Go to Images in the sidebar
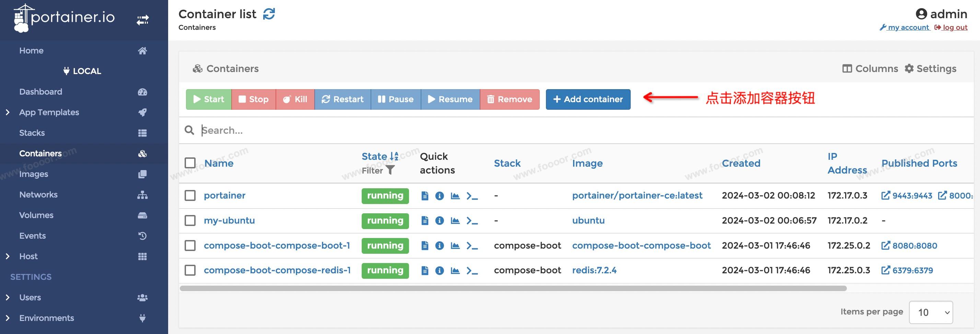The height and width of the screenshot is (334, 980). click(x=34, y=174)
